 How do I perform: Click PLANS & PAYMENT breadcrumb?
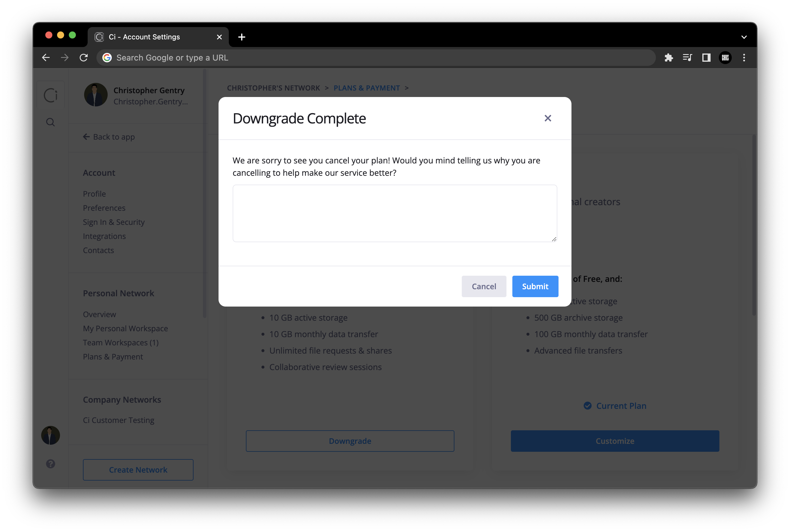367,88
